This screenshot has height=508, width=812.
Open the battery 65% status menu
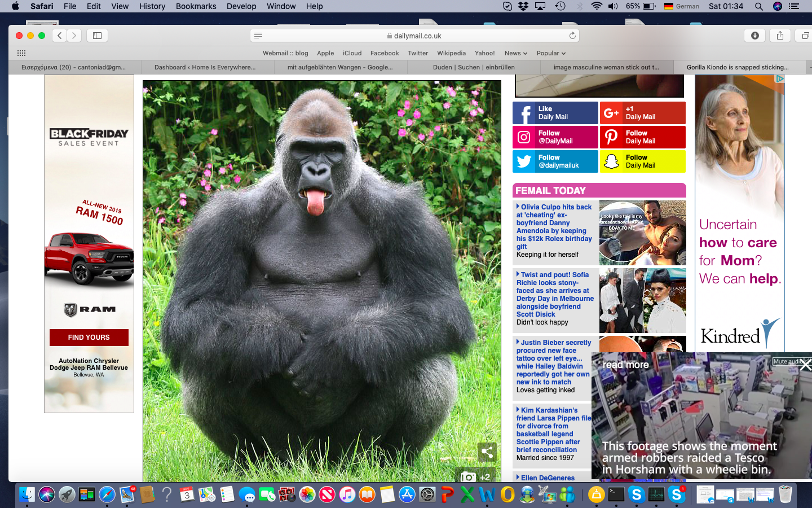(x=641, y=6)
